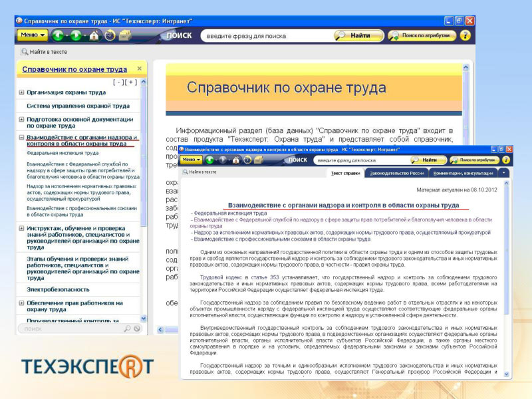Select 'Надзор за исполнением' sidebar tree item
The height and width of the screenshot is (399, 532).
81,192
